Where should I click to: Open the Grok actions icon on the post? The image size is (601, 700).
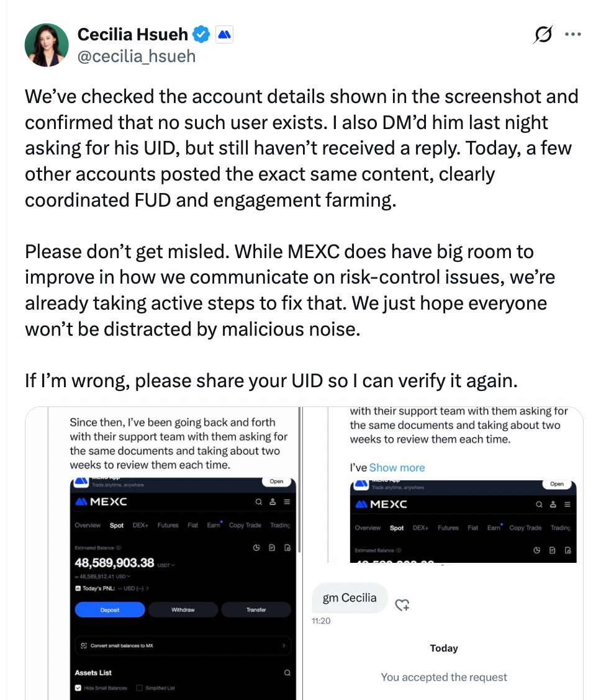point(543,35)
